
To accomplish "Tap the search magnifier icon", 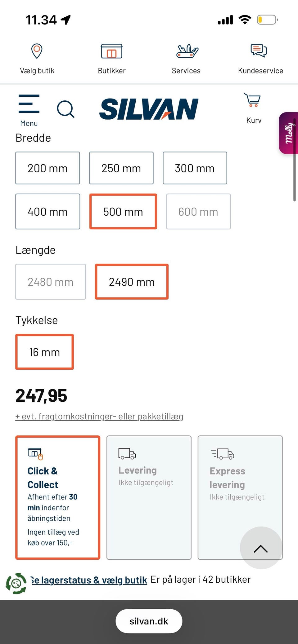I will click(x=65, y=109).
